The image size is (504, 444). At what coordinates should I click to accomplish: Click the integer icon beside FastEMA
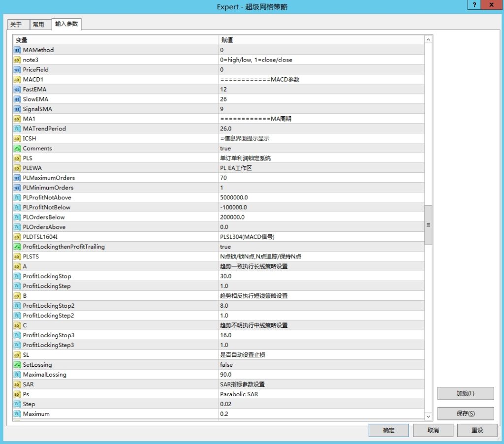(17, 89)
